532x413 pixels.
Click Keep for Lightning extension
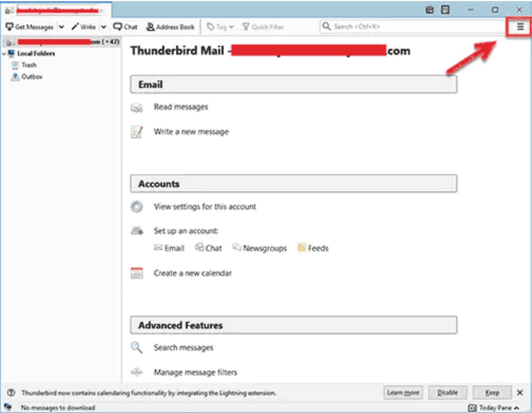click(x=492, y=393)
